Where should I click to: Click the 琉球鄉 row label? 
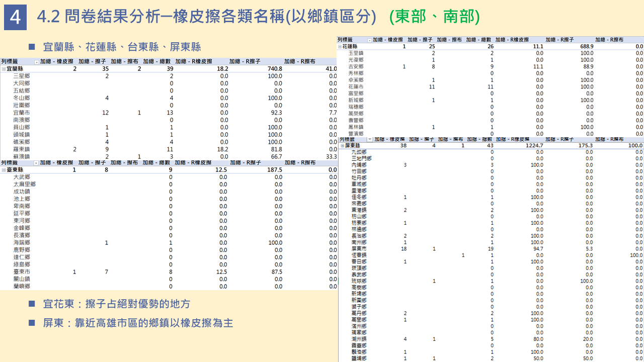[359, 281]
